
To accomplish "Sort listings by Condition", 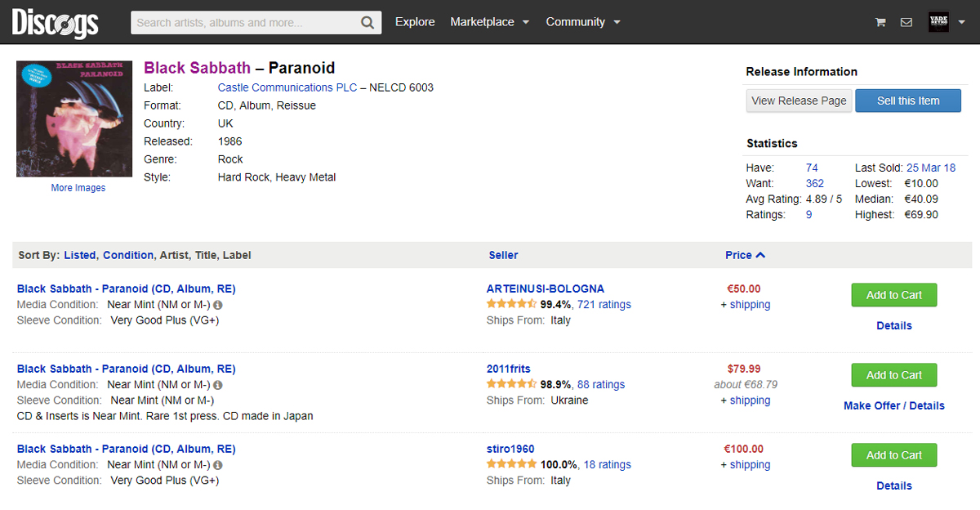I will 128,255.
